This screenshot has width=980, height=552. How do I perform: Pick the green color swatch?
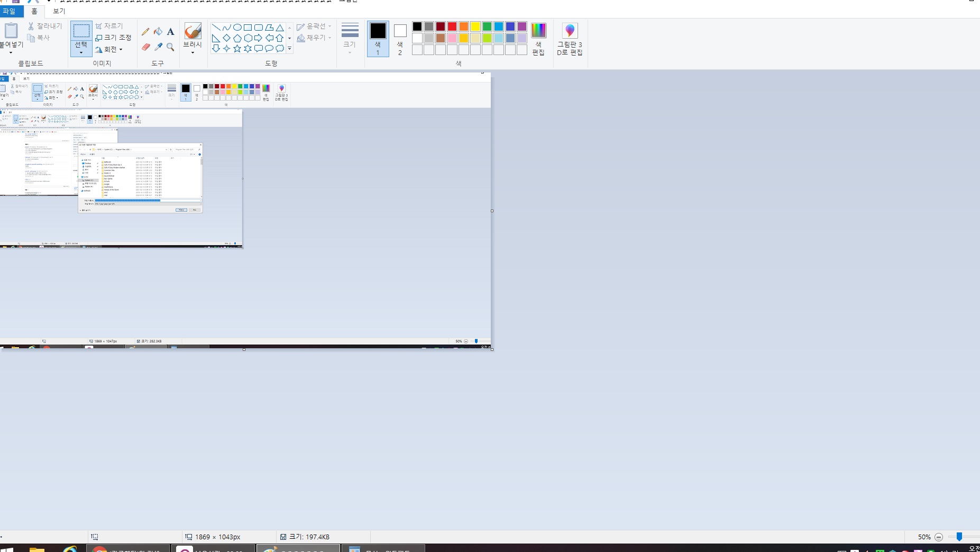[x=487, y=26]
